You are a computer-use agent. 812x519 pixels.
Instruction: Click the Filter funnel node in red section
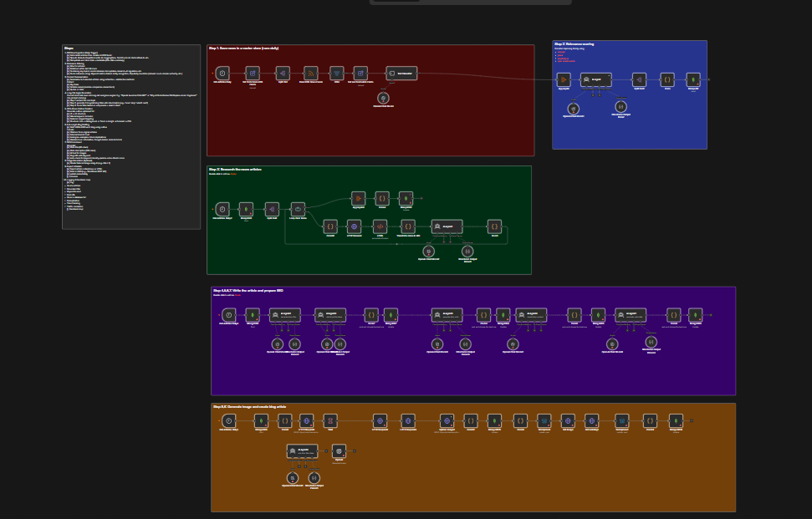[337, 73]
